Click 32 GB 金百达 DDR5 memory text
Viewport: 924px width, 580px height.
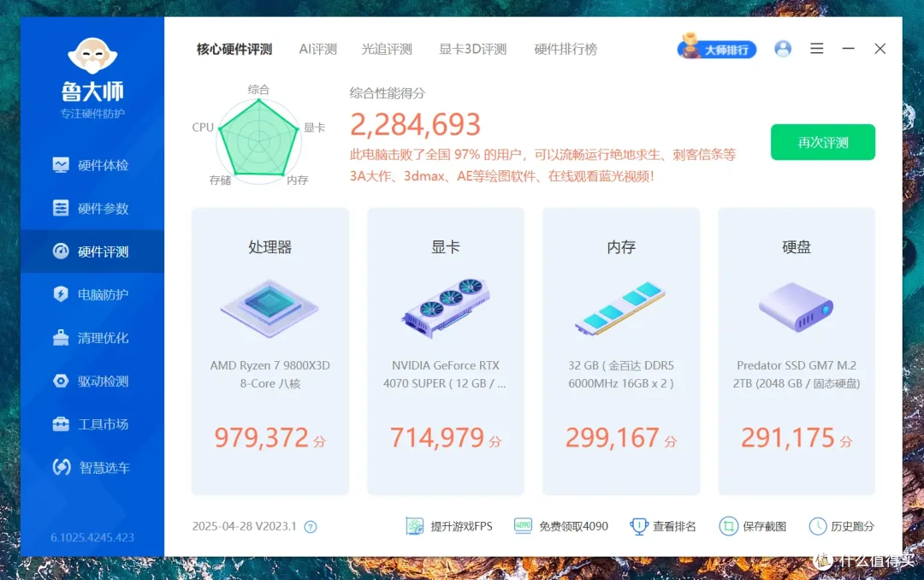pos(620,375)
